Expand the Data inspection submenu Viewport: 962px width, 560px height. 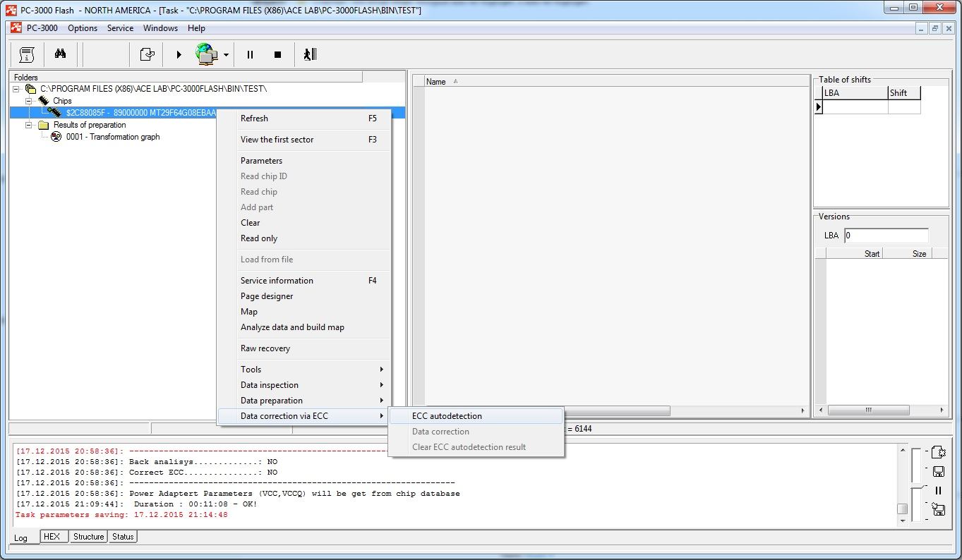pyautogui.click(x=304, y=385)
